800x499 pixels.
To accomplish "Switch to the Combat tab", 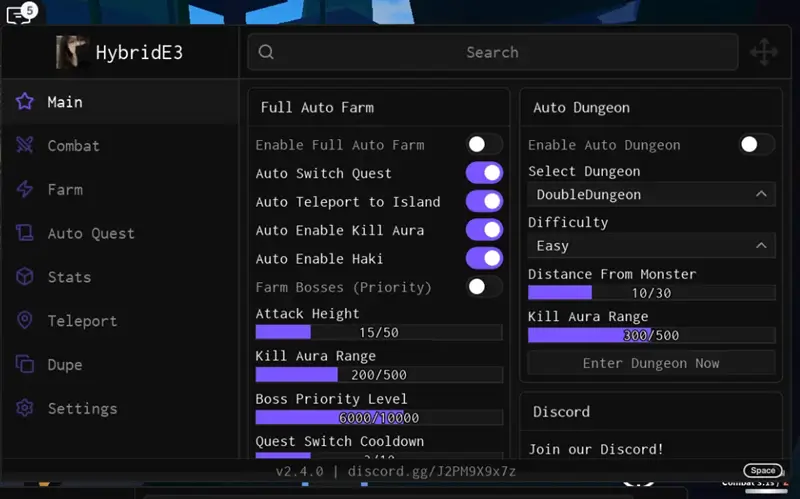I will (x=73, y=146).
